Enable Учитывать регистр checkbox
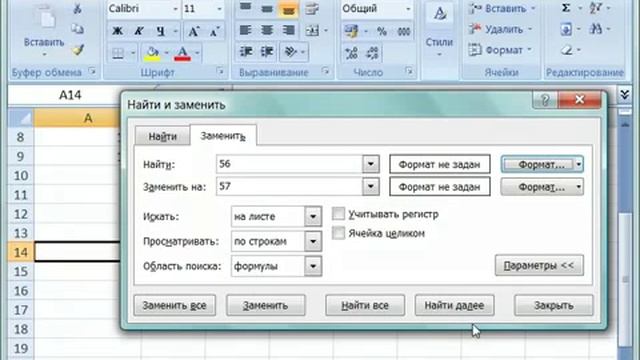This screenshot has width=640, height=360. pos(338,213)
